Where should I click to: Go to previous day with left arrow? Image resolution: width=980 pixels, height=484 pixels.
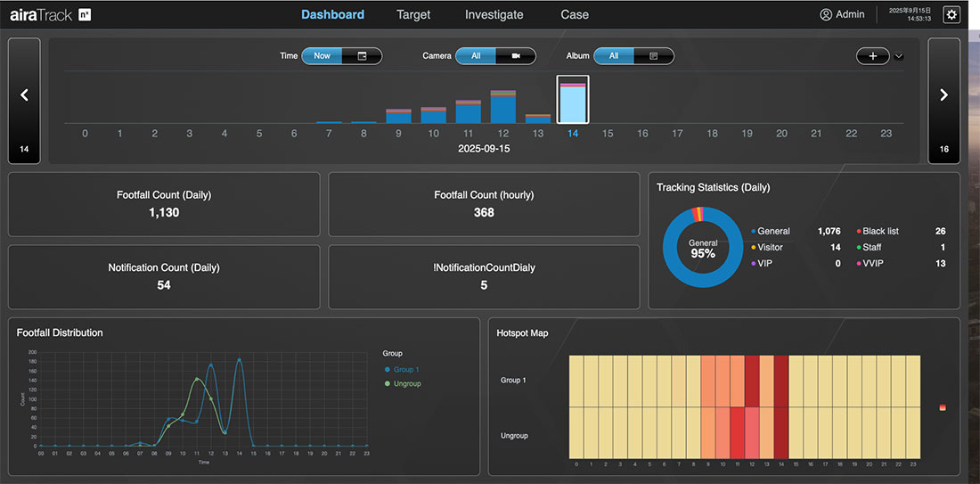(x=24, y=95)
